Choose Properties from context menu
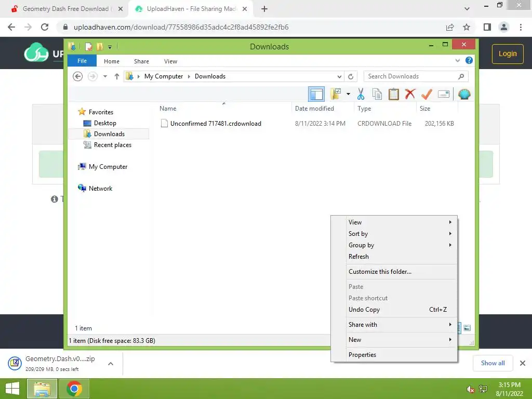532x399 pixels. tap(401, 354)
